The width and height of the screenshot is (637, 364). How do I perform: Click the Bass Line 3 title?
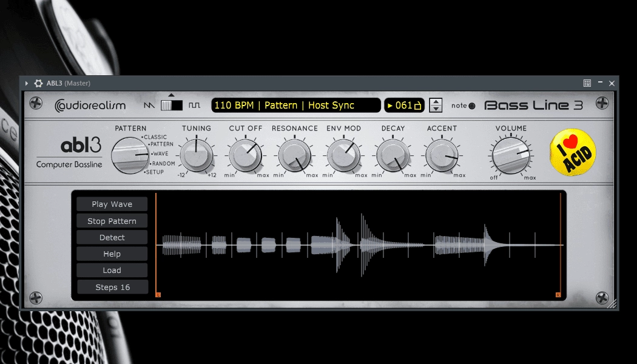coord(534,105)
